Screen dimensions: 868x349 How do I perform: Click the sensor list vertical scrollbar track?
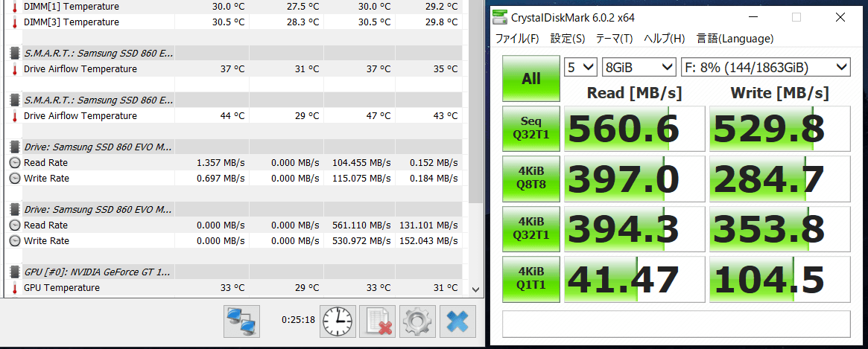point(475,243)
